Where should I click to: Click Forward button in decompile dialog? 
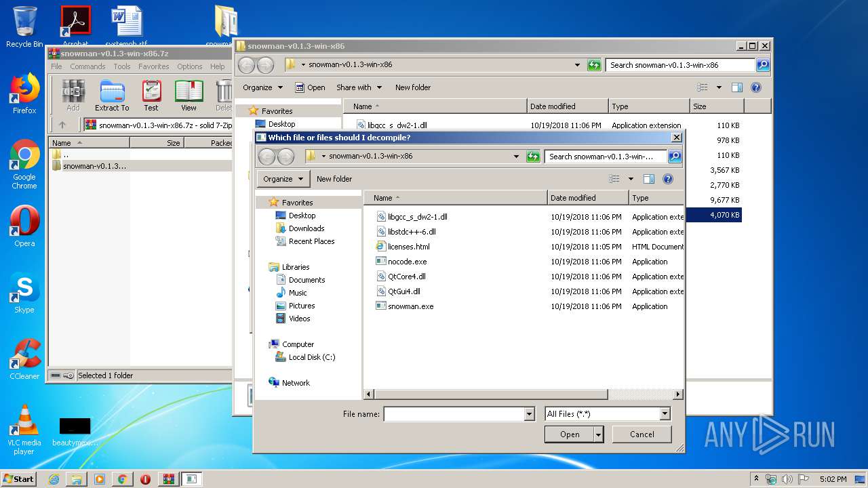(x=286, y=157)
